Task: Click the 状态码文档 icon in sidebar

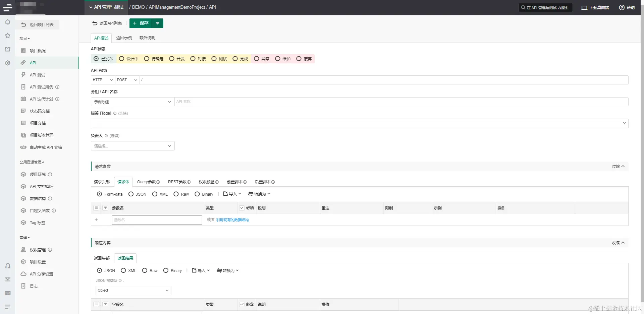Action: pos(23,111)
